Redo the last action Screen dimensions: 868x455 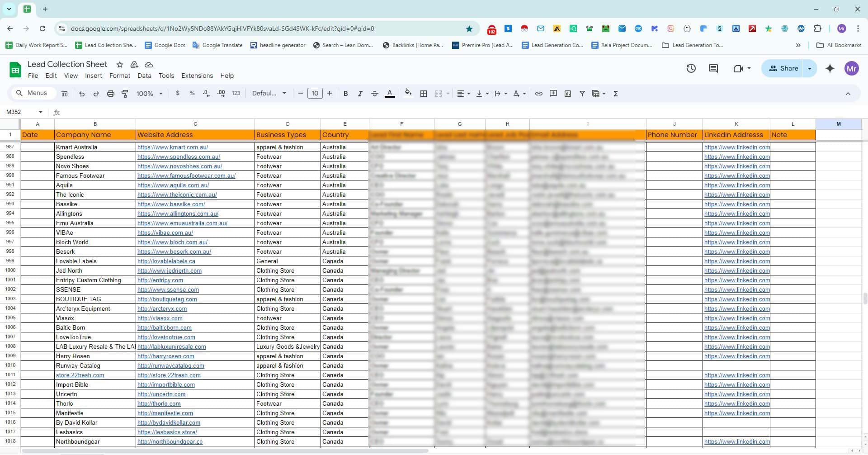96,94
